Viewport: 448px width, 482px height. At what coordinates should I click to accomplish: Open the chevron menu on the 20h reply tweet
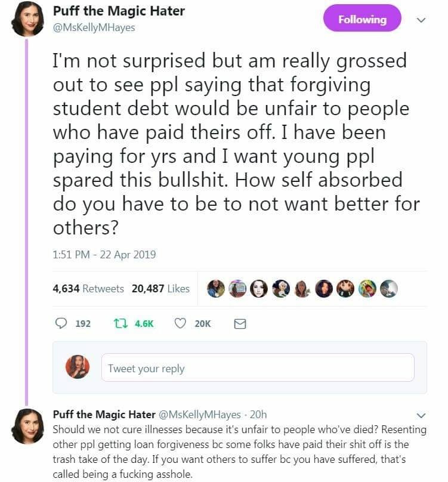421,415
